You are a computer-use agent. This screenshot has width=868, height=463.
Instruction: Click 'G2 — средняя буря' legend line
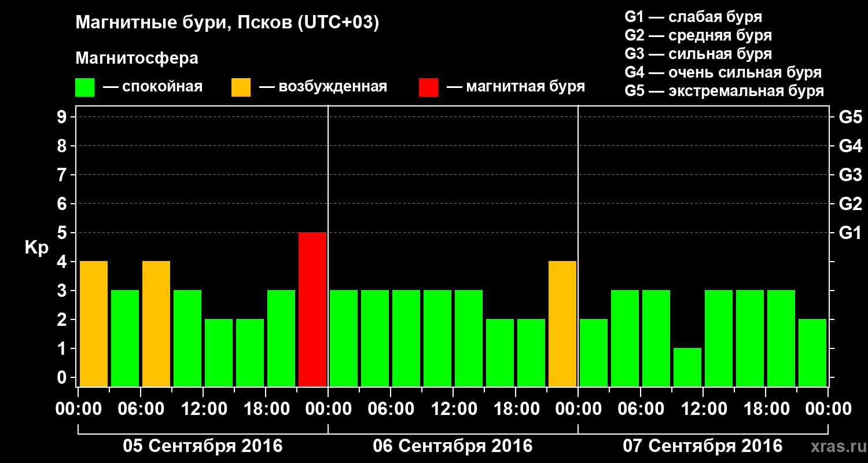click(x=698, y=35)
